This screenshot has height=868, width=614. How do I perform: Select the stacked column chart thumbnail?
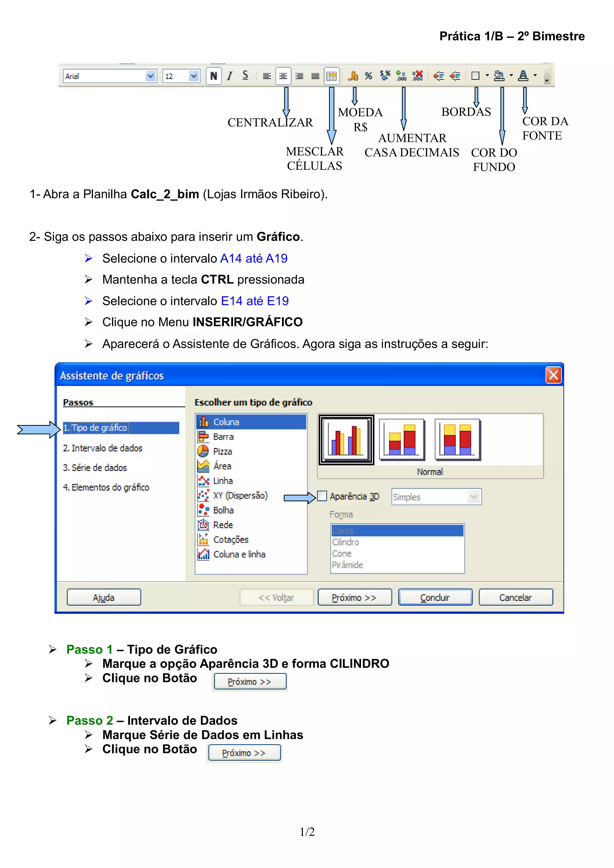pyautogui.click(x=402, y=440)
